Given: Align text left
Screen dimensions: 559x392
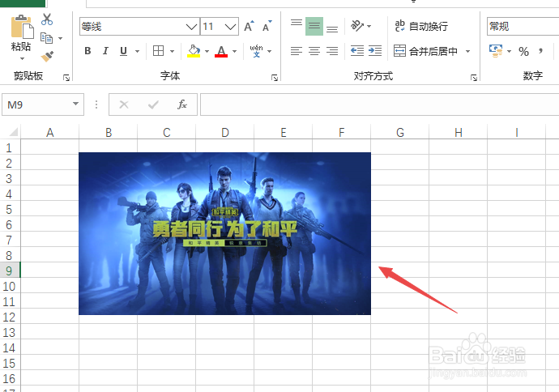Looking at the screenshot, I should (297, 51).
